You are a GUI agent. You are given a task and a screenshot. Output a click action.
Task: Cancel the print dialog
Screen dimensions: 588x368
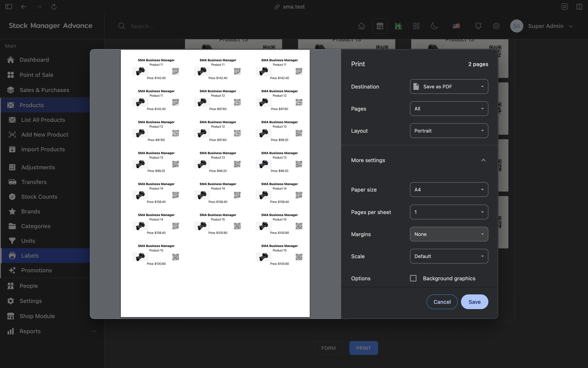442,302
